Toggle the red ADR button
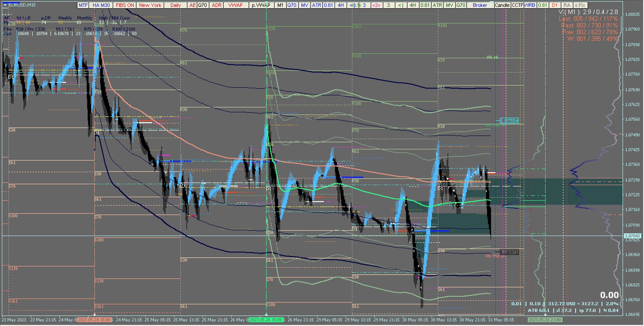The width and height of the screenshot is (644, 326). 216,5
